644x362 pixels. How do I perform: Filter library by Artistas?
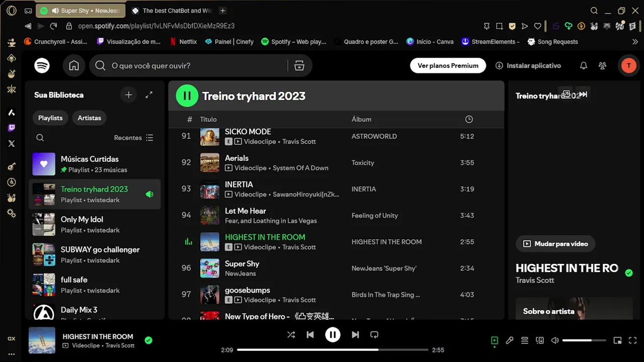[x=89, y=118]
